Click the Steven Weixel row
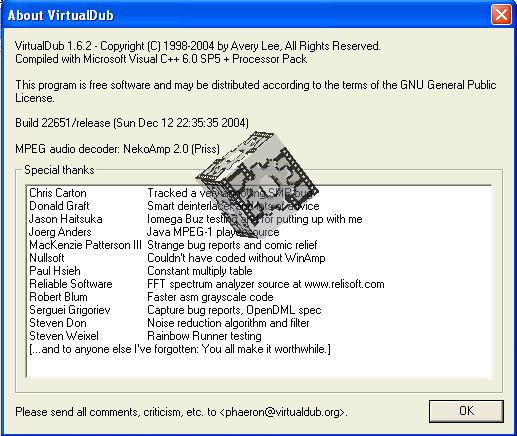Screen dimensions: 517x436 click(258, 336)
